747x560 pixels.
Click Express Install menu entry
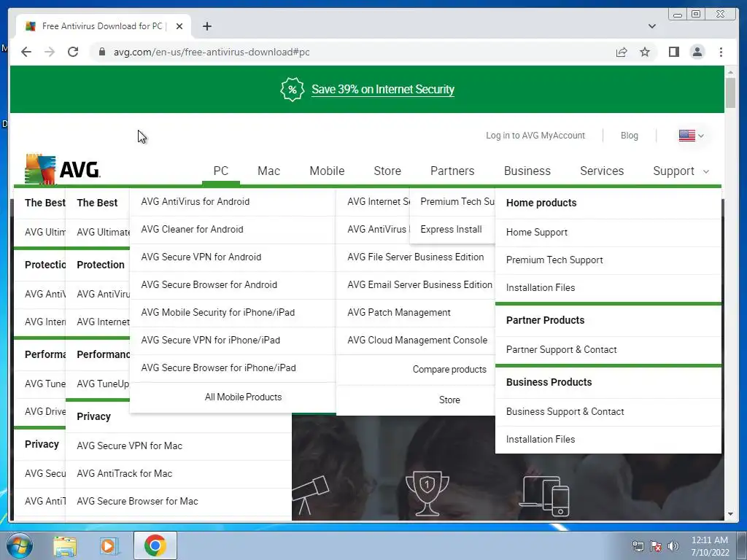pos(451,230)
